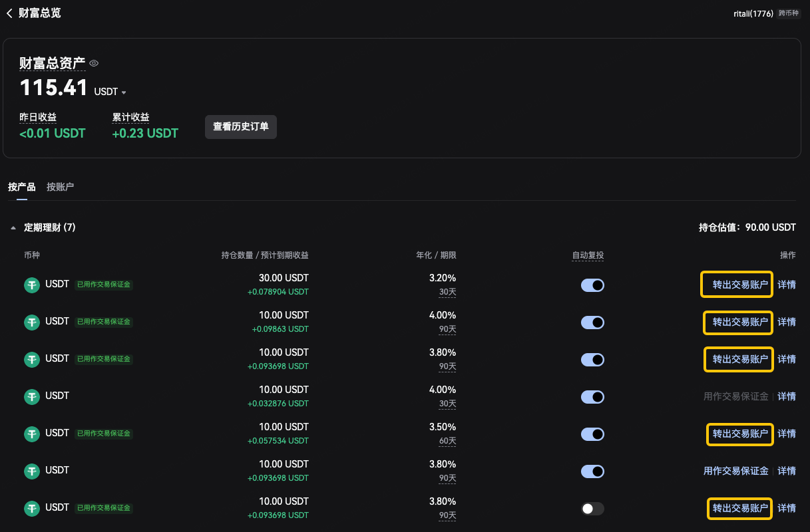Click the USDT coin icon in the 4.00% 90天 row
This screenshot has height=532, width=810.
(x=32, y=323)
